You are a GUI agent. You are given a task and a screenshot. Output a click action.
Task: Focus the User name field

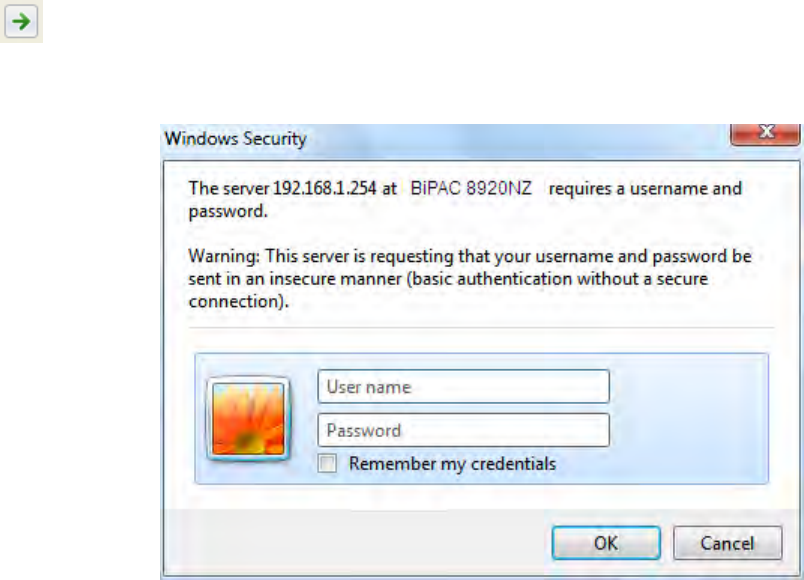pos(464,387)
